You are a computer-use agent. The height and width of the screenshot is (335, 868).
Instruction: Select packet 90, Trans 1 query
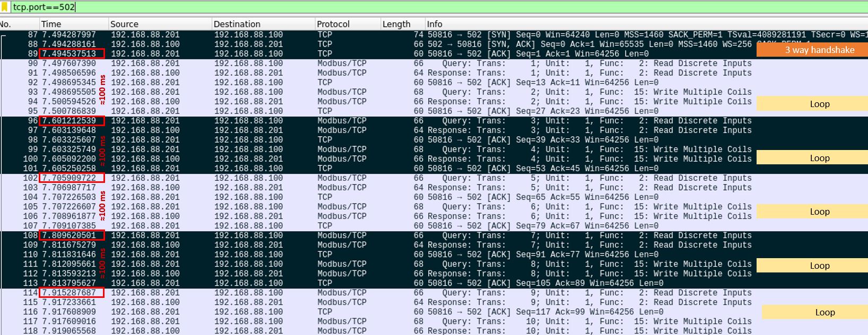[434, 64]
